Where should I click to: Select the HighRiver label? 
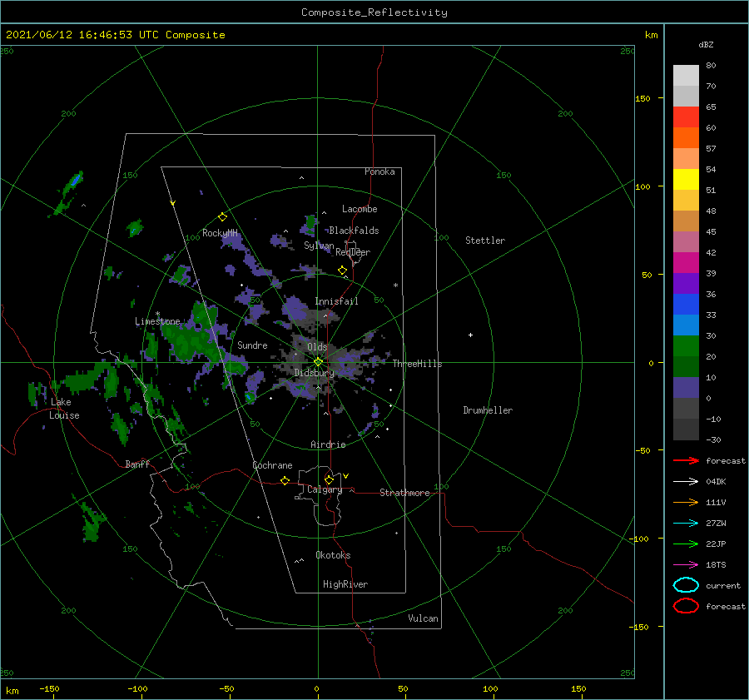coord(345,584)
